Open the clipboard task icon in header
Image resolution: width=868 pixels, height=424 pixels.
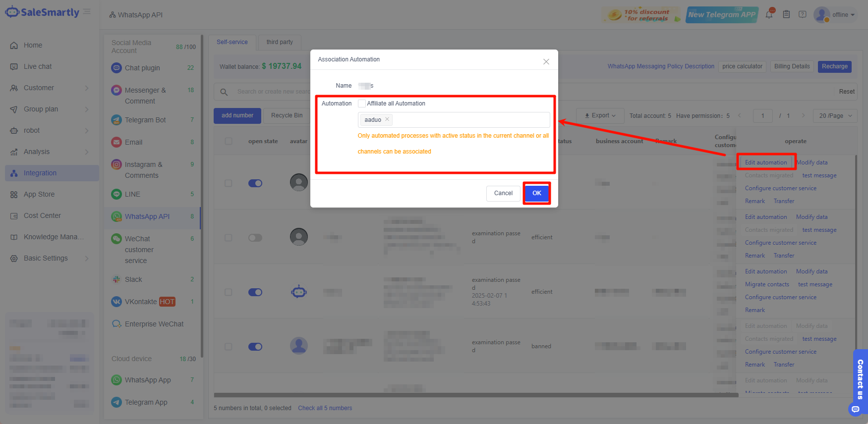click(786, 14)
